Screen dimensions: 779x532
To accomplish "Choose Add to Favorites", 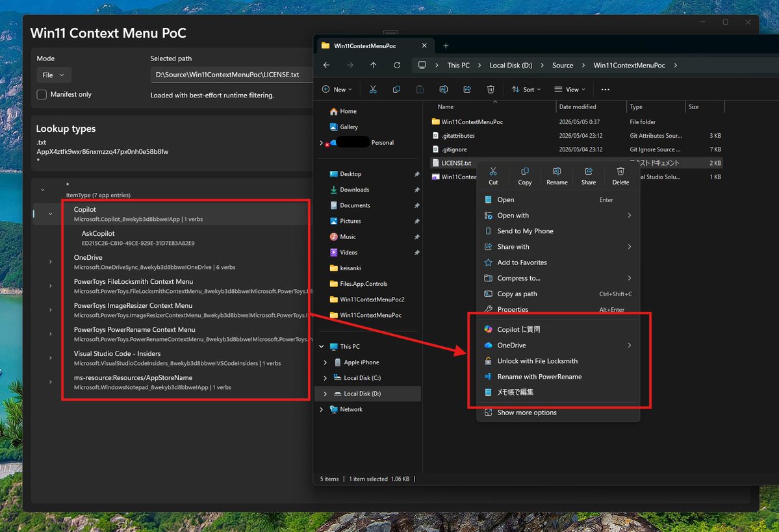I will 558,262.
